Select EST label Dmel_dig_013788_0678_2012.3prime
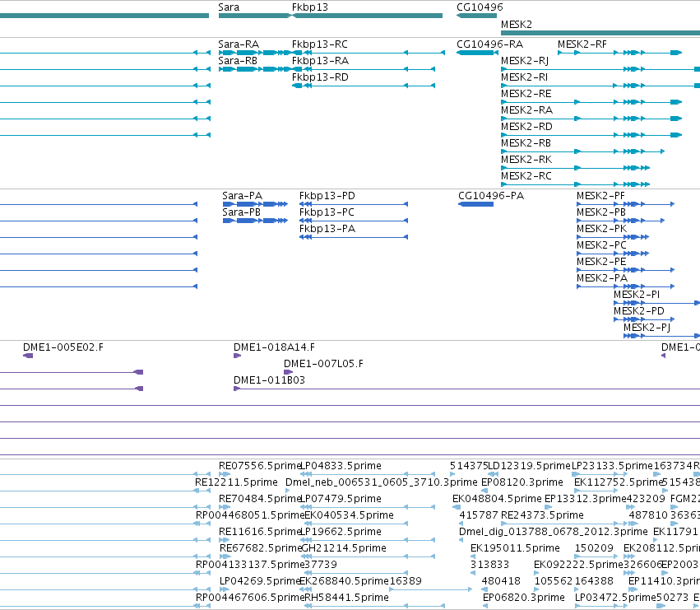The image size is (700, 610). (553, 532)
